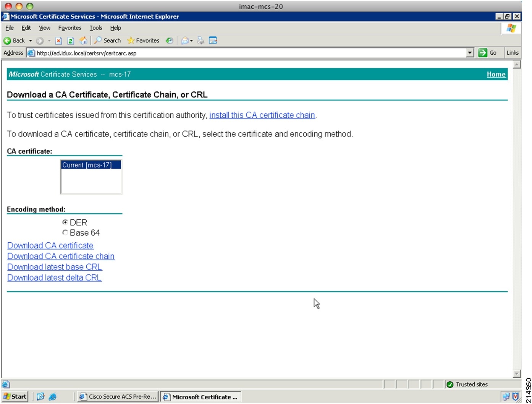532x404 pixels.
Task: Click install this CA certificate chain link
Action: pos(262,115)
